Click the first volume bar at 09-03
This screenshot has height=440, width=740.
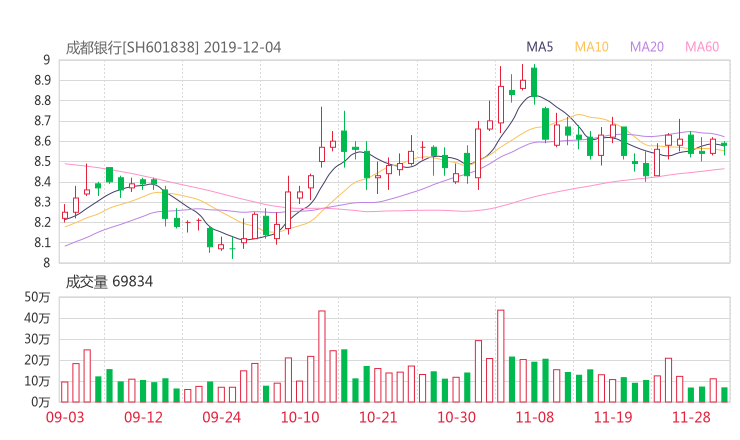[x=65, y=392]
